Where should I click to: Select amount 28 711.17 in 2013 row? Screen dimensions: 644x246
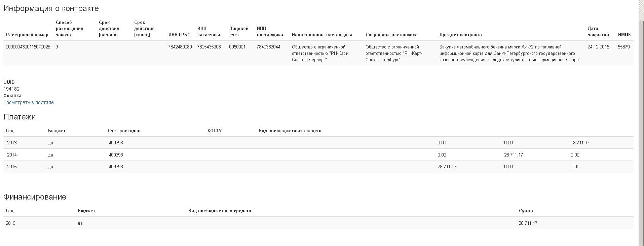pyautogui.click(x=580, y=143)
